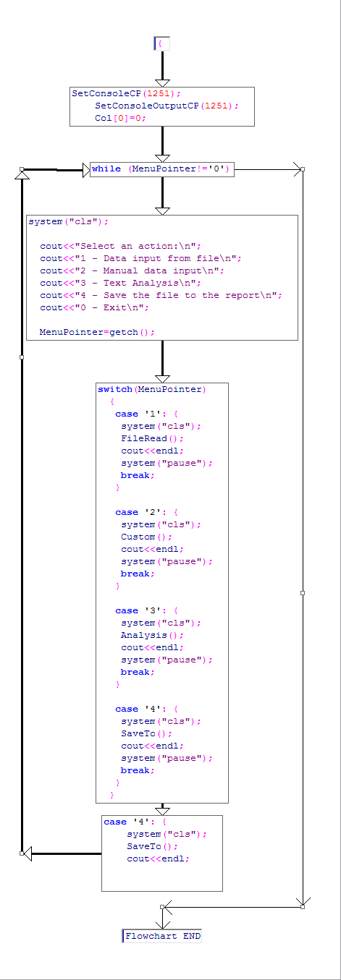
Task: Select the while MenuPointer loop condition box
Action: [162, 169]
